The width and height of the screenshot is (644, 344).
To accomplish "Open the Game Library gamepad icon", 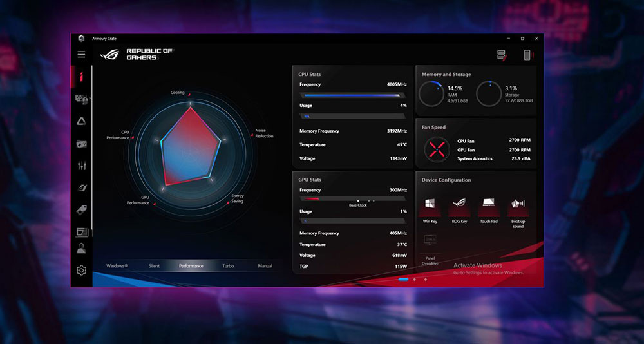I will click(x=81, y=144).
